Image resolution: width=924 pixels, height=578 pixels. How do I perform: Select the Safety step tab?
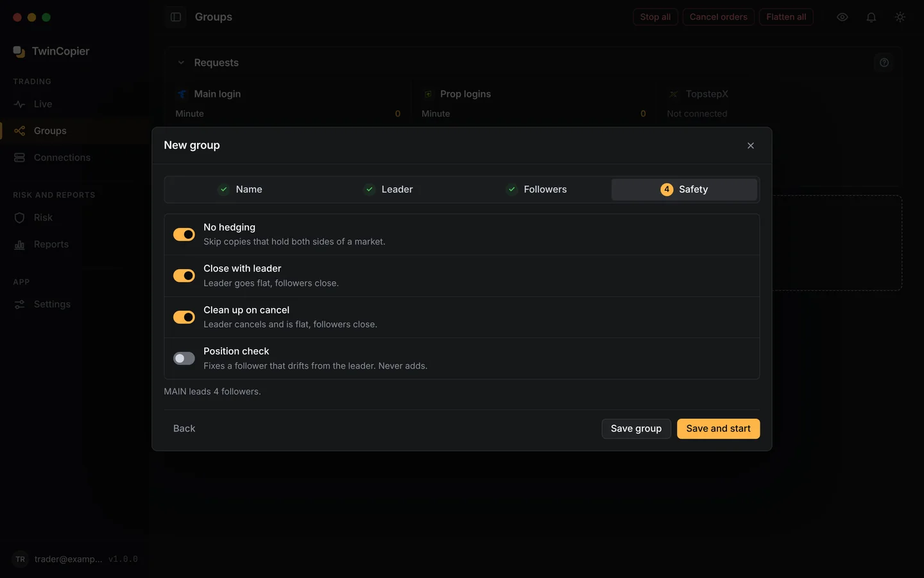(x=684, y=189)
